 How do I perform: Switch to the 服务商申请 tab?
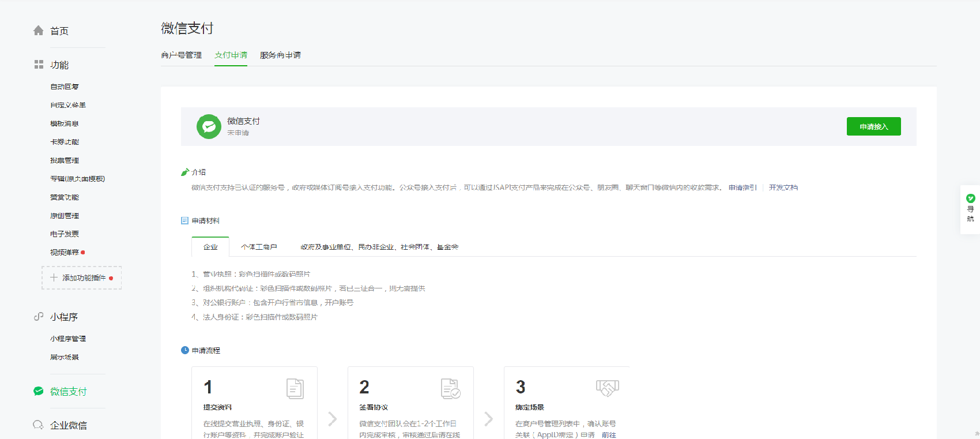coord(280,55)
